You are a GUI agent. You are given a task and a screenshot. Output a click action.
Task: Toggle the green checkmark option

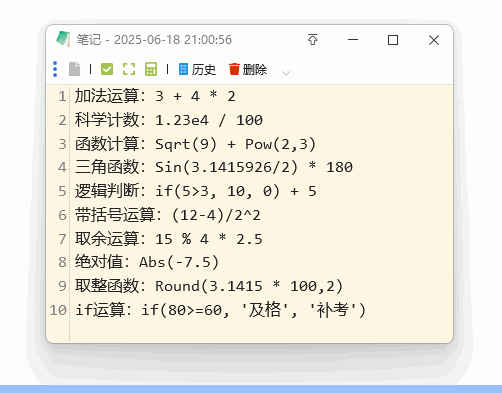click(x=107, y=69)
